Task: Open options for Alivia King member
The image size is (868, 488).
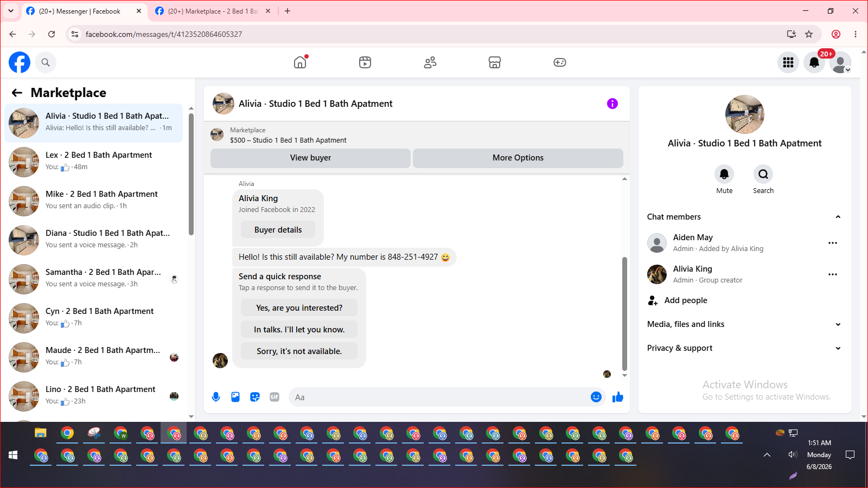Action: point(833,274)
